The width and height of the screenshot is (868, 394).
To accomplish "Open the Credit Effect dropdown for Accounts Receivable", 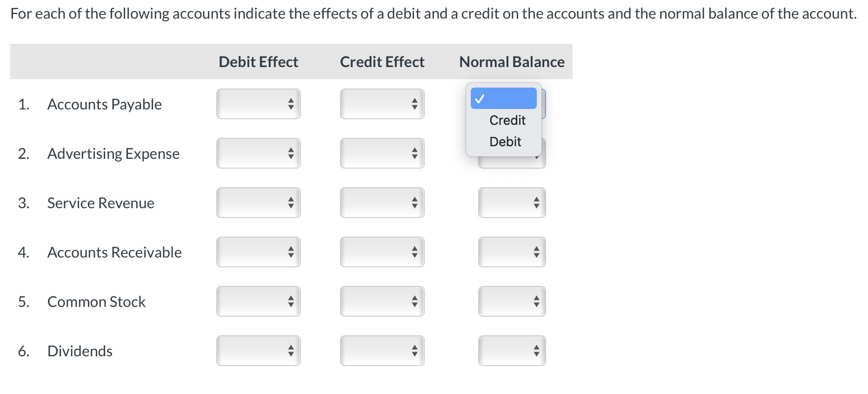I will (382, 252).
